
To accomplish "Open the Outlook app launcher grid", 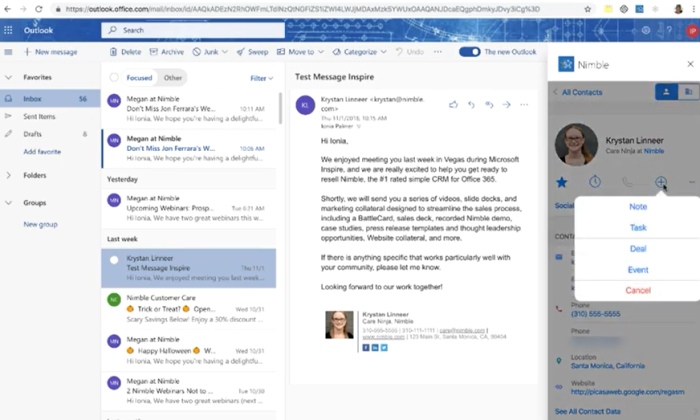I will tap(8, 30).
